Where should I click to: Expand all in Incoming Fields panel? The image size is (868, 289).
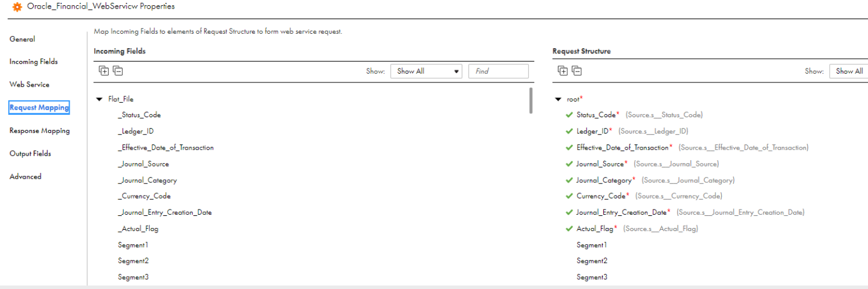[x=104, y=71]
